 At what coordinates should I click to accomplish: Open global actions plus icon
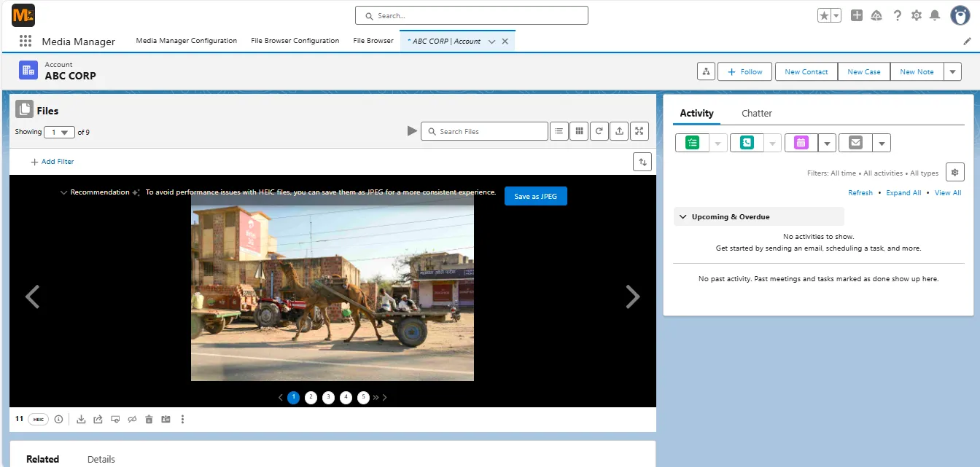[857, 15]
